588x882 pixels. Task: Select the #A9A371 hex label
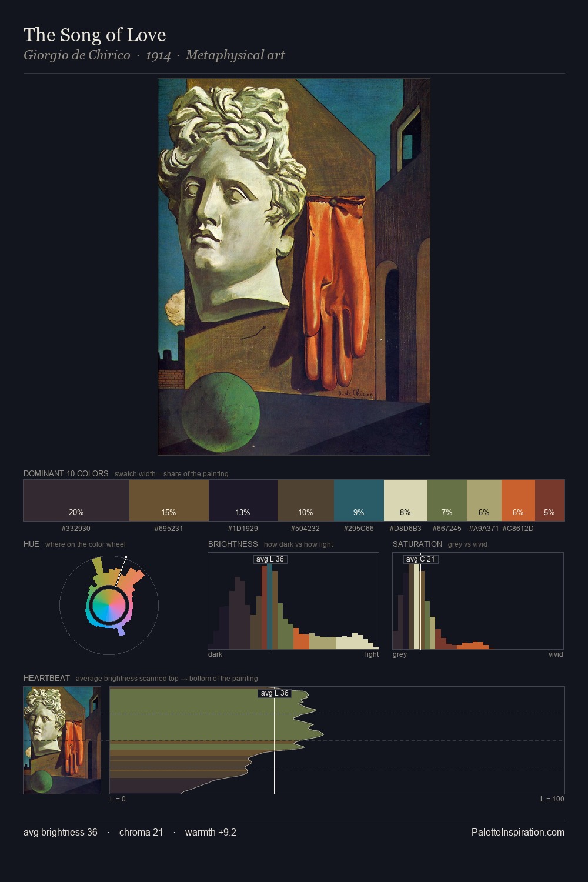pyautogui.click(x=484, y=529)
